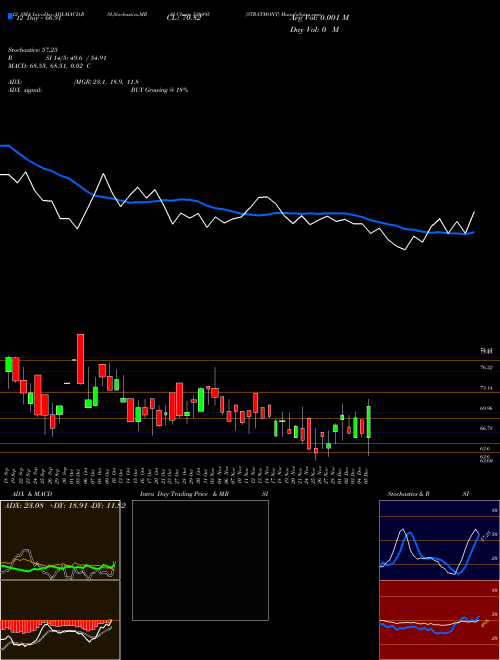The width and height of the screenshot is (500, 660).
Task: Select the 'Avg Vol: 0.001 M' text
Action: click(319, 18)
